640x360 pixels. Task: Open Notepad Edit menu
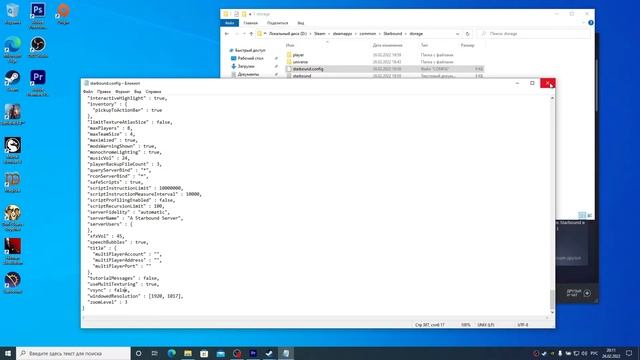click(x=104, y=92)
